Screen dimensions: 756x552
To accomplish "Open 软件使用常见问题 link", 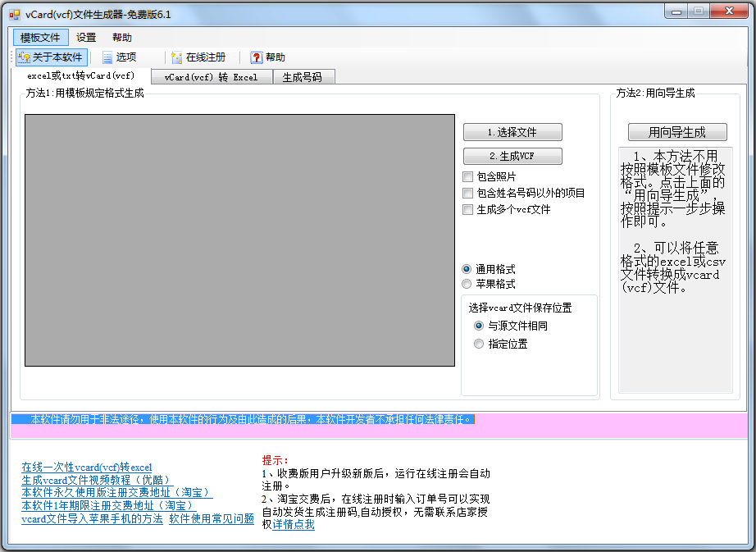I will coord(212,518).
